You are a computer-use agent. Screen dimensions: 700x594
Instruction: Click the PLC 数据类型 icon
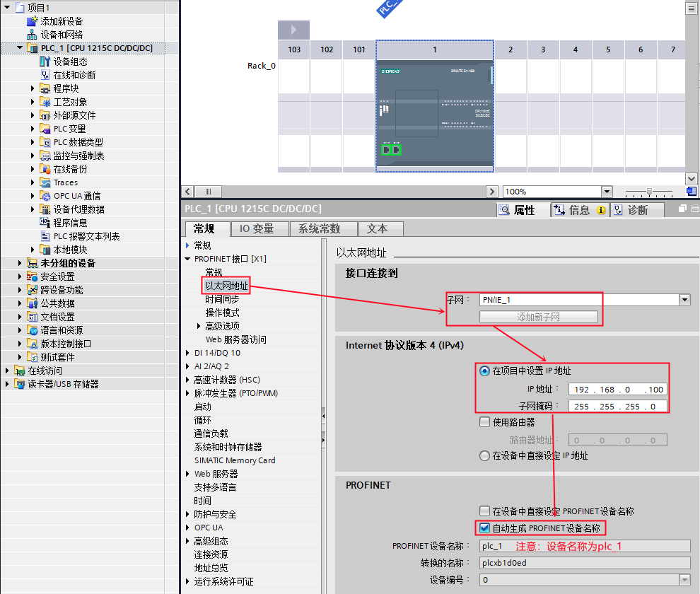(45, 142)
